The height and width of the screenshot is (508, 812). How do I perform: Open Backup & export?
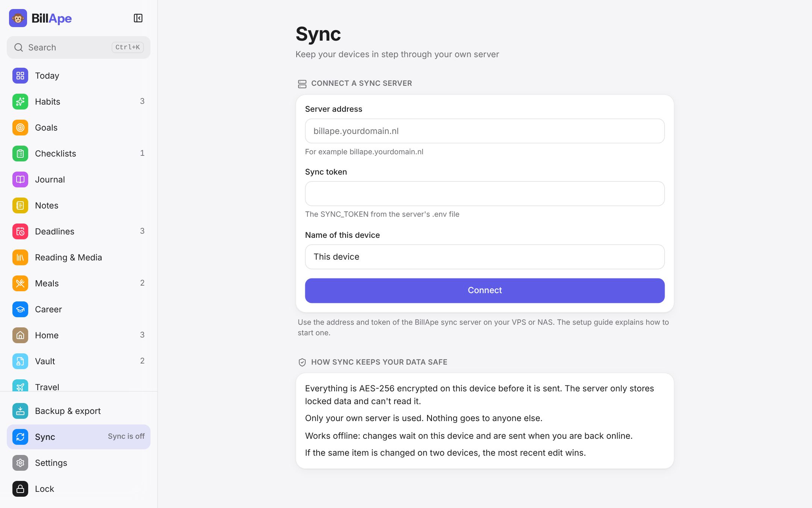point(79,411)
